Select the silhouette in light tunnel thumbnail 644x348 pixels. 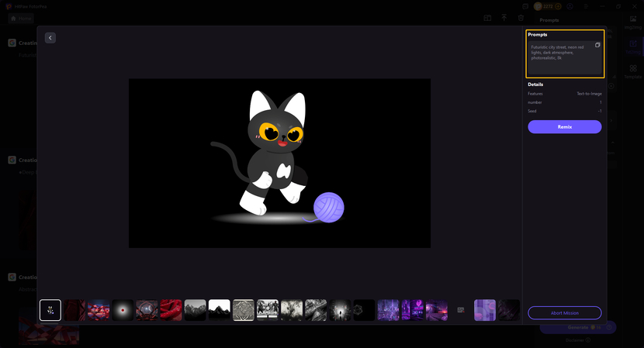click(x=340, y=310)
